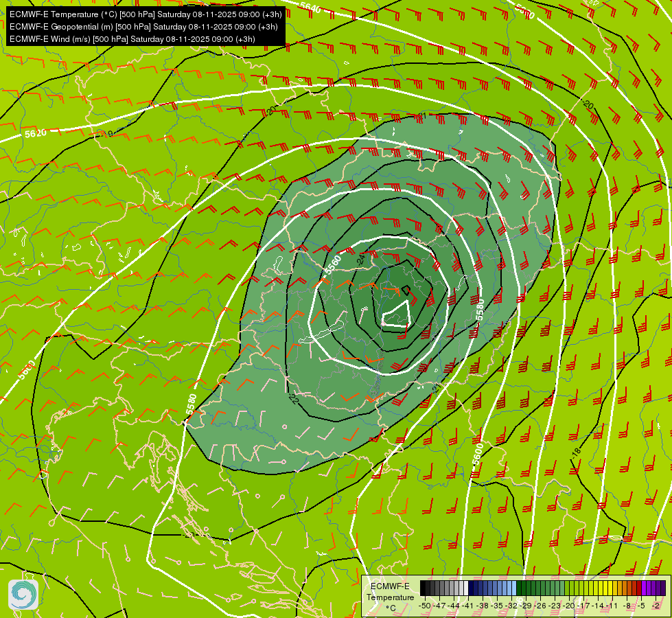This screenshot has height=618, width=672.
Task: Select the ECMWF-E Wind (m/s) legend line
Action: pyautogui.click(x=132, y=39)
